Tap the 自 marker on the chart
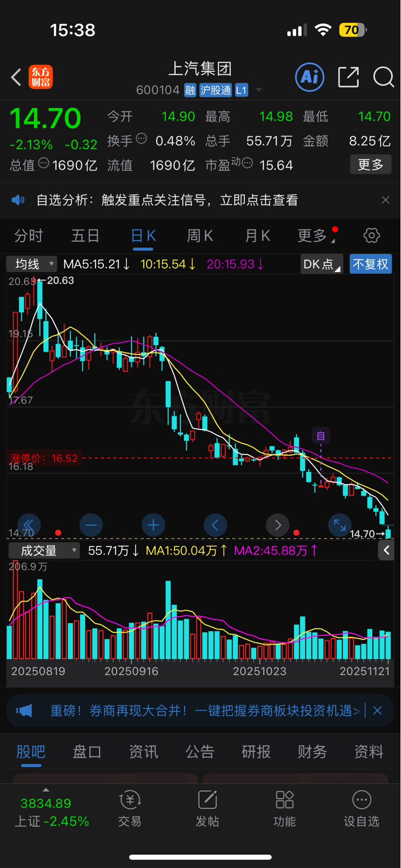Image resolution: width=401 pixels, height=868 pixels. 321,436
